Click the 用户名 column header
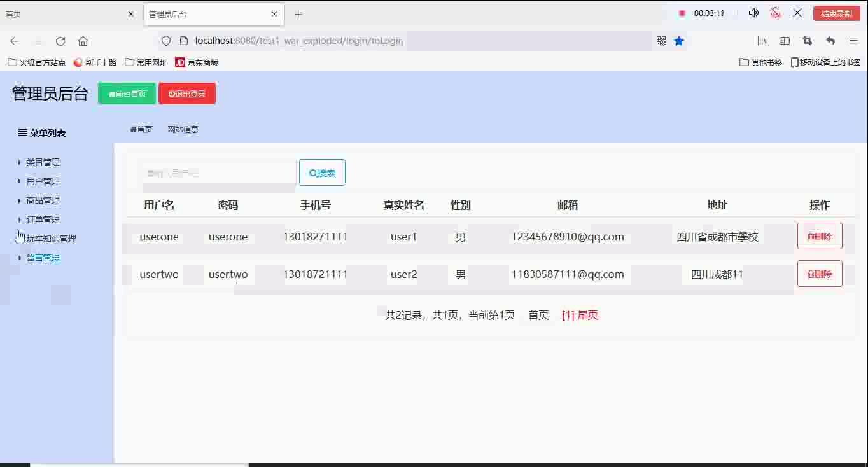The width and height of the screenshot is (868, 467). pos(159,205)
